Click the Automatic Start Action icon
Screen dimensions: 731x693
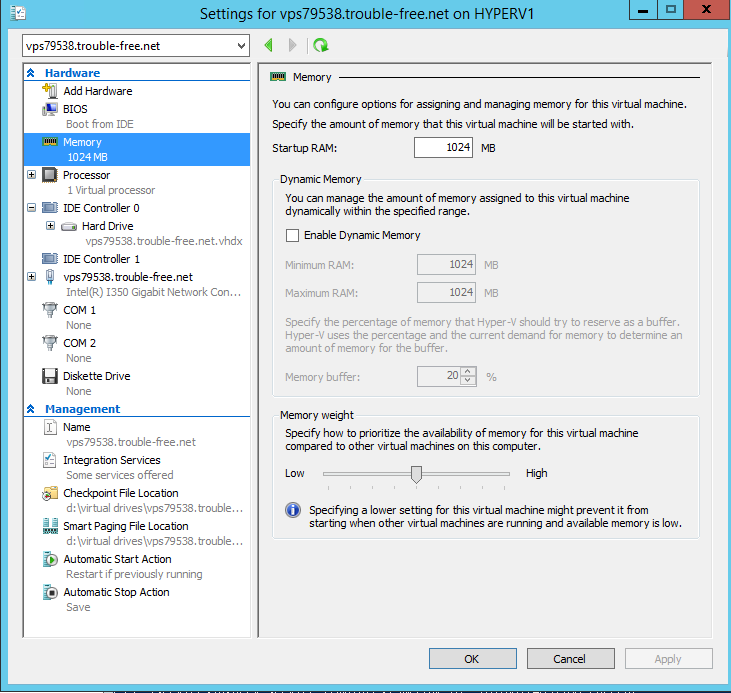50,559
